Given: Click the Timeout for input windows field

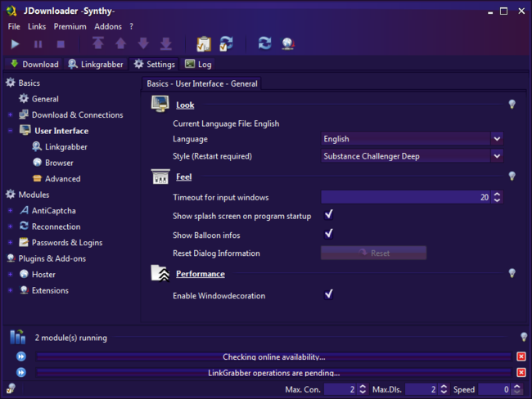Looking at the screenshot, I should pyautogui.click(x=406, y=197).
